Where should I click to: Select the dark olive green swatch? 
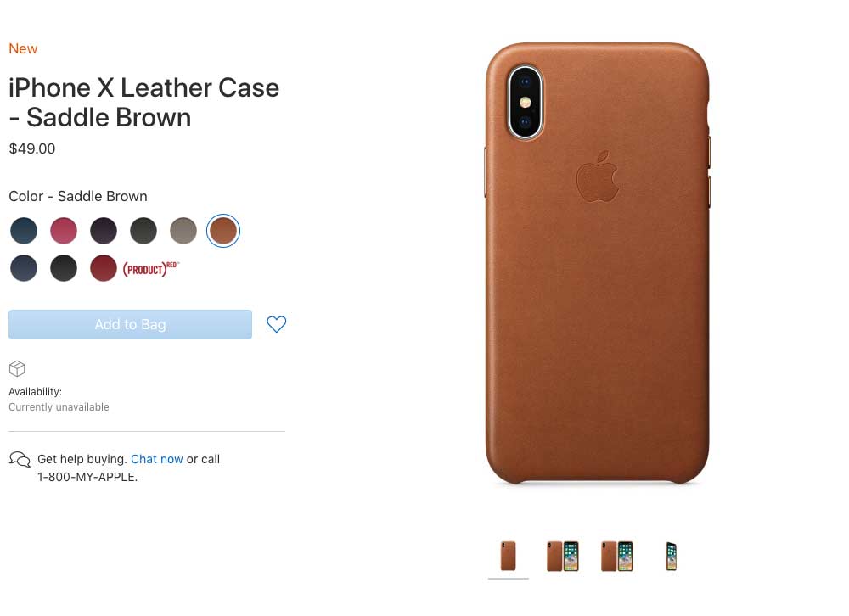[x=143, y=231]
